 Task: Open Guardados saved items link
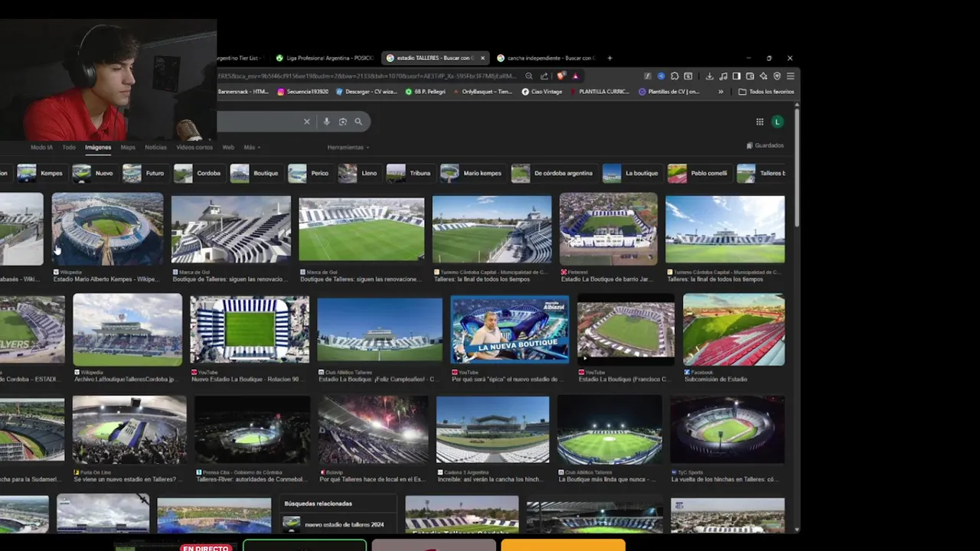(x=765, y=145)
